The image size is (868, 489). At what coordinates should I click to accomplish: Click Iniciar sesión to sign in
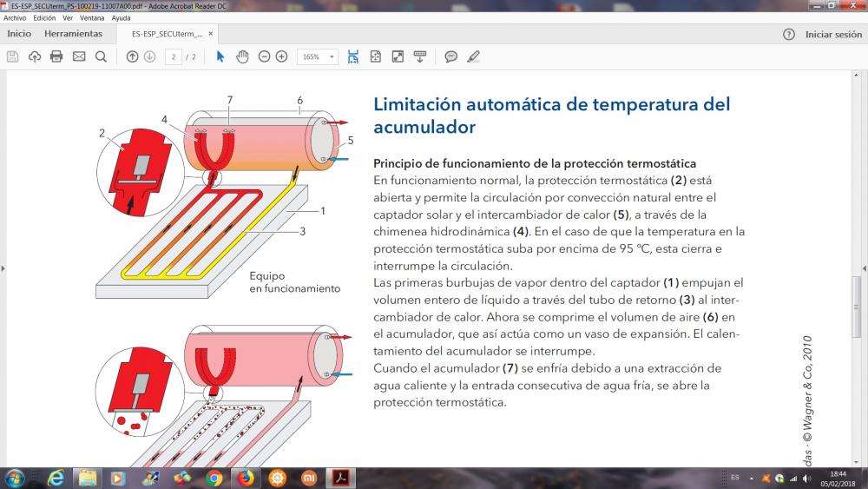(833, 35)
